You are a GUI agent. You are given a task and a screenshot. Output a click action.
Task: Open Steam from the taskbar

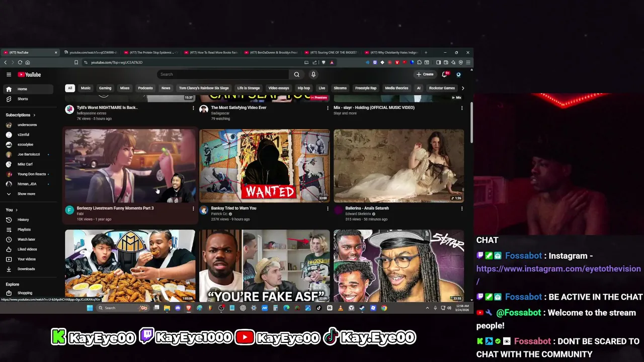tap(362, 308)
